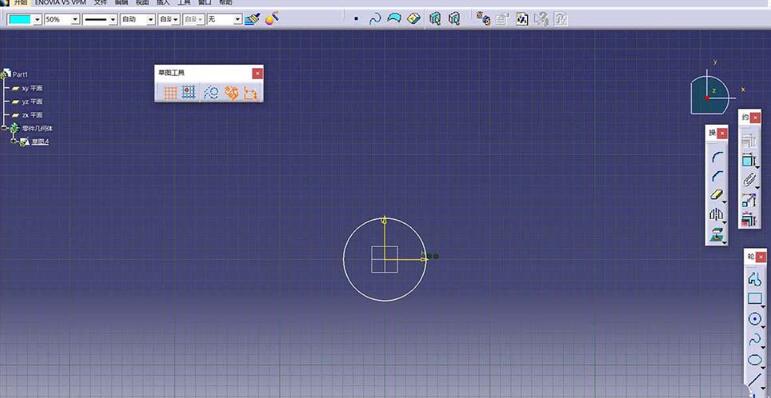Screen dimensions: 771x398
Task: Toggle Geometrical Constraints icon in Sketch Tools
Action: click(x=231, y=92)
